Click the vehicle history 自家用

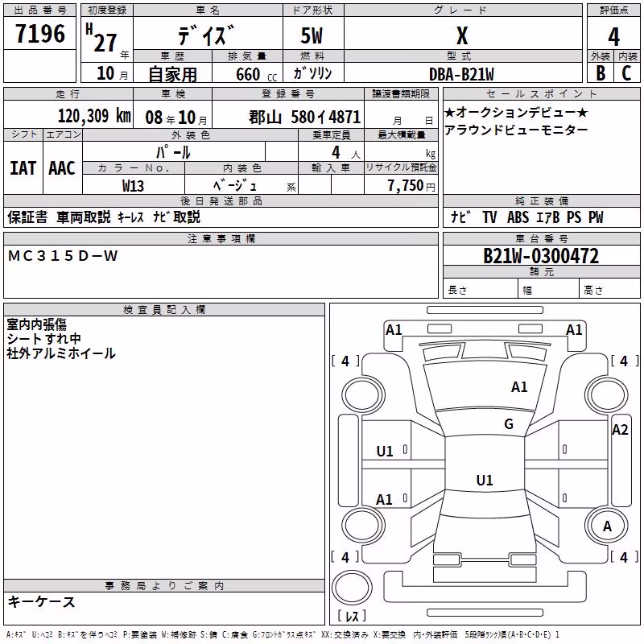(172, 74)
